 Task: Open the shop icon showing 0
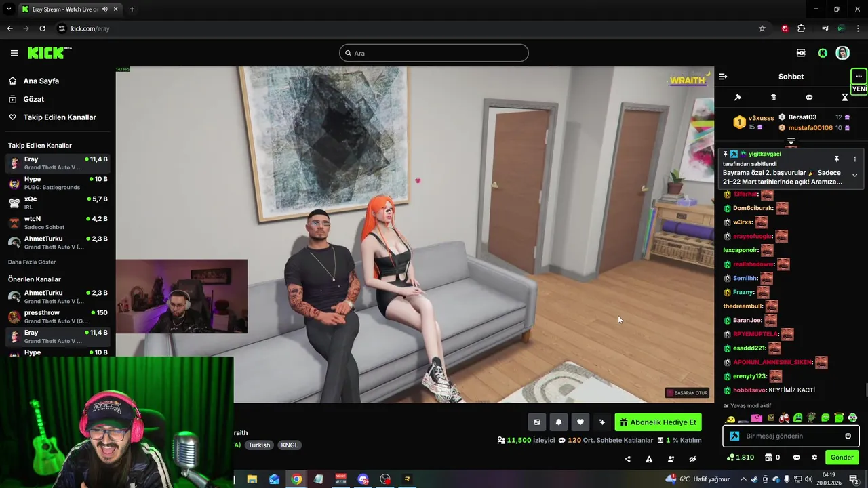(772, 457)
